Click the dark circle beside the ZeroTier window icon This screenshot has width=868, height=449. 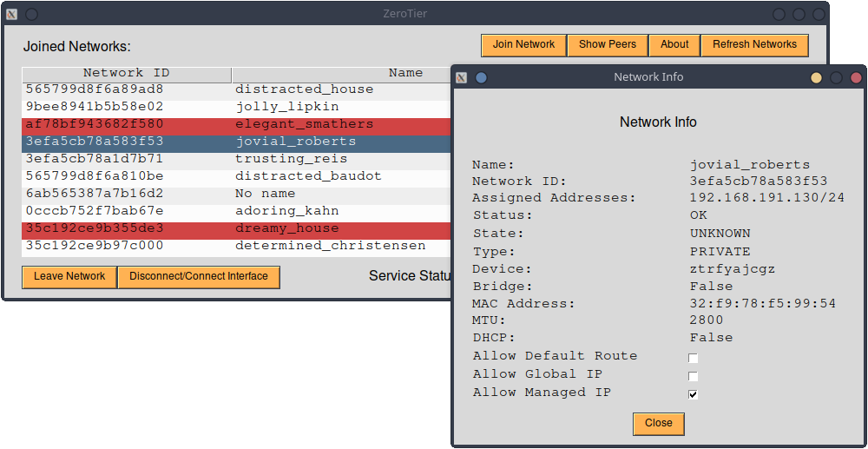[x=31, y=15]
